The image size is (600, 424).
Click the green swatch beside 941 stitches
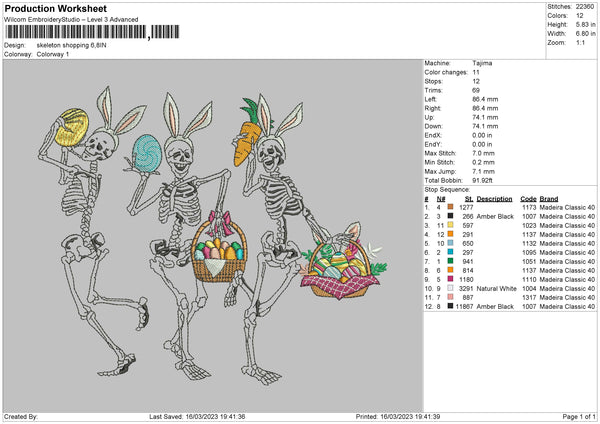450,261
